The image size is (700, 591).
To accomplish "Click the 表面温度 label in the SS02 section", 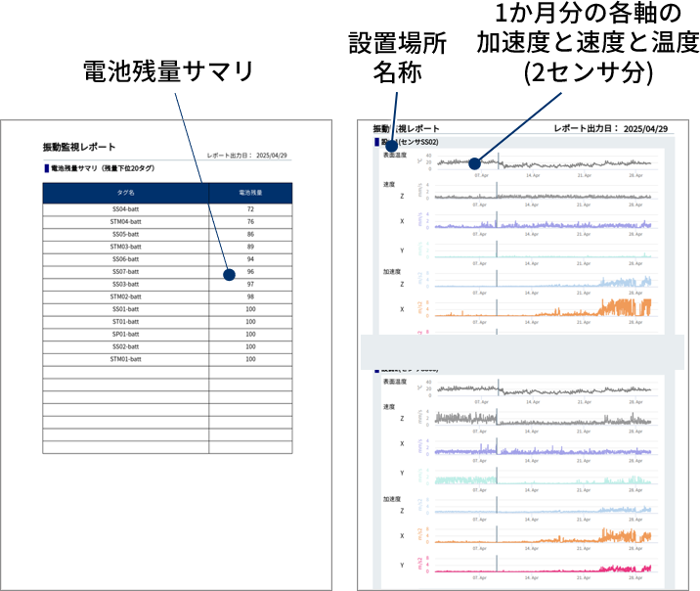I will click(x=395, y=155).
